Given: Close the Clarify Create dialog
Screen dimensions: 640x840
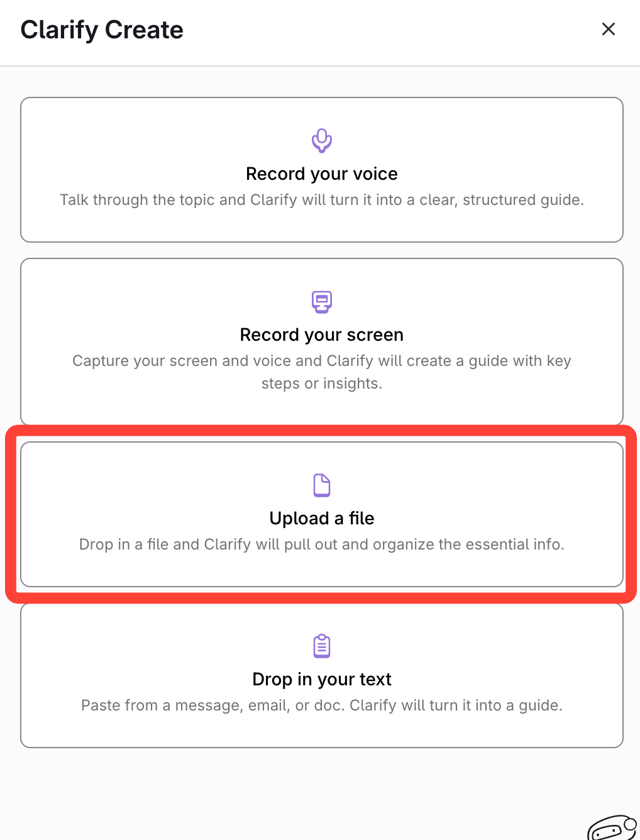Looking at the screenshot, I should pos(608,30).
